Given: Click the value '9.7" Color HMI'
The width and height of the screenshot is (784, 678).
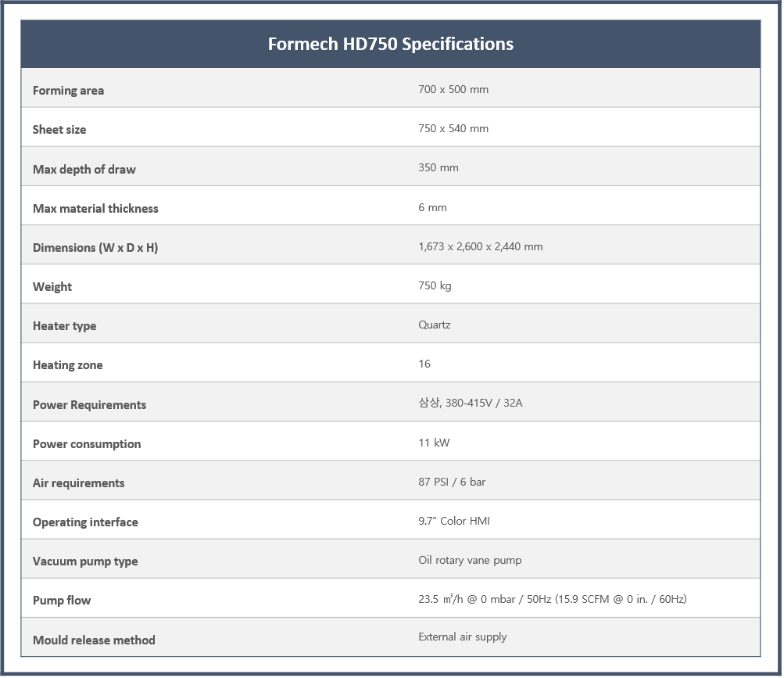Looking at the screenshot, I should coord(454,521).
